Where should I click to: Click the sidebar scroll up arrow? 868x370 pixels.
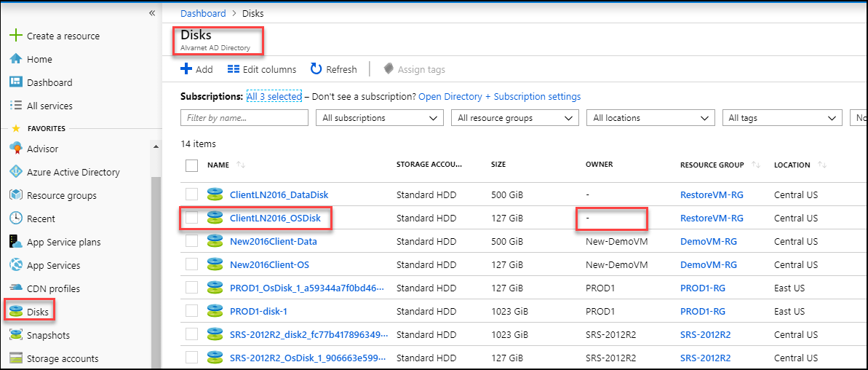click(156, 146)
